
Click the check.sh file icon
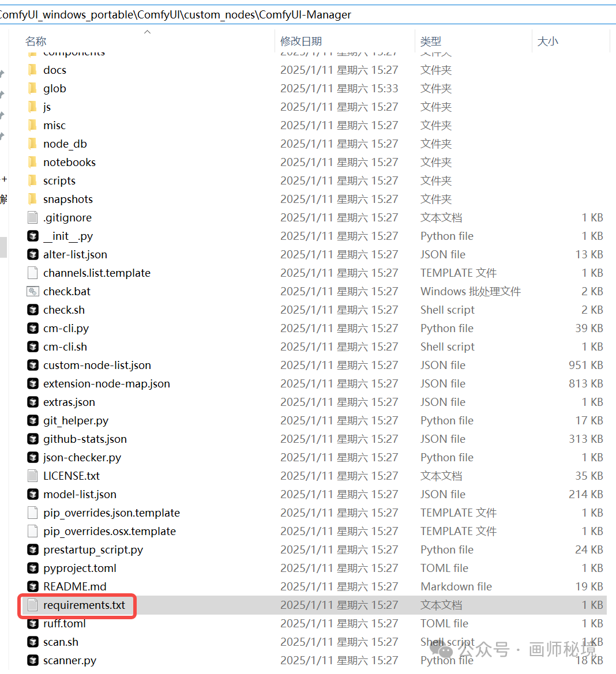click(x=33, y=310)
